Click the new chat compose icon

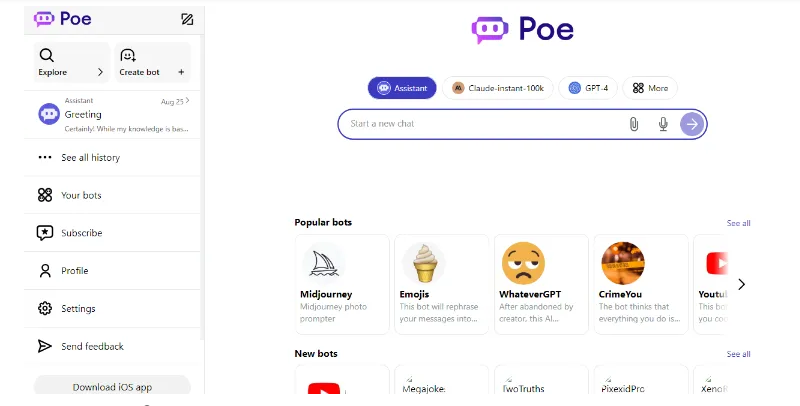(x=187, y=19)
